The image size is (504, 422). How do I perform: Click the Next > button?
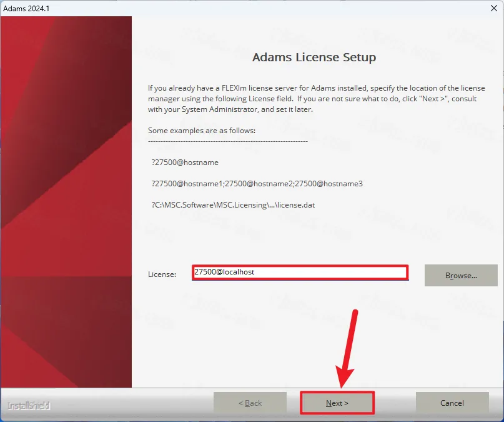pos(337,403)
